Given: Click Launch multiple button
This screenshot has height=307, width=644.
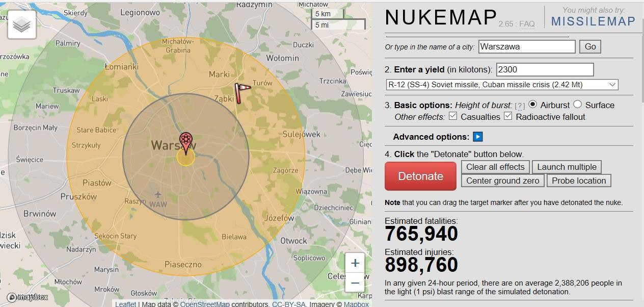Looking at the screenshot, I should (x=567, y=167).
